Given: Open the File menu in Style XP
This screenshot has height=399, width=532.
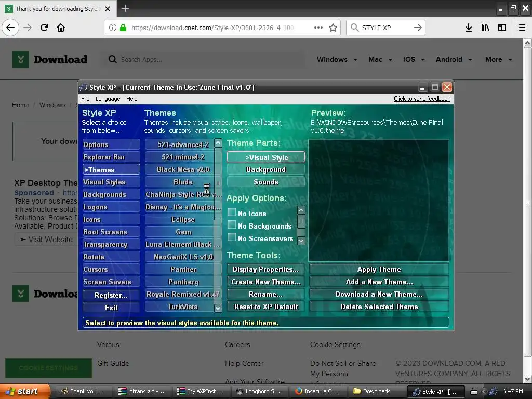Looking at the screenshot, I should pyautogui.click(x=85, y=99).
